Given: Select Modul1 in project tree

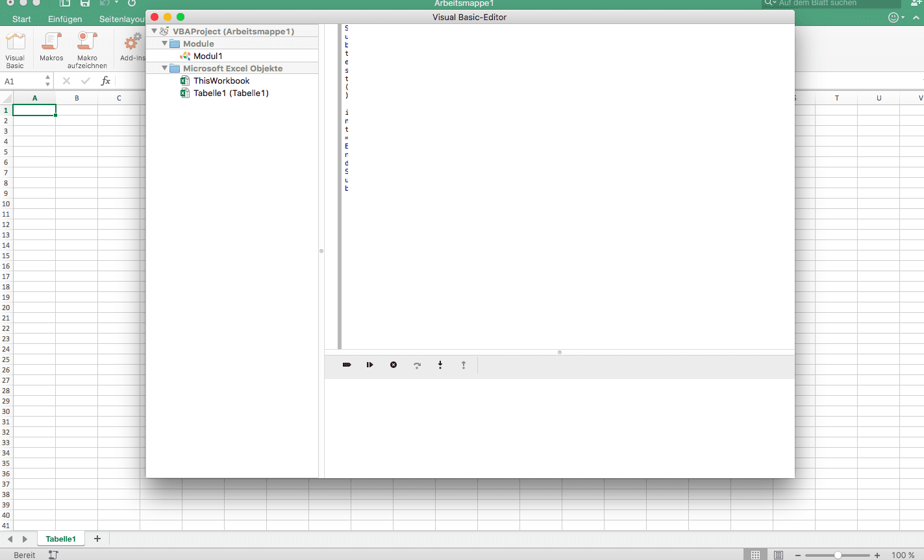Looking at the screenshot, I should 208,56.
